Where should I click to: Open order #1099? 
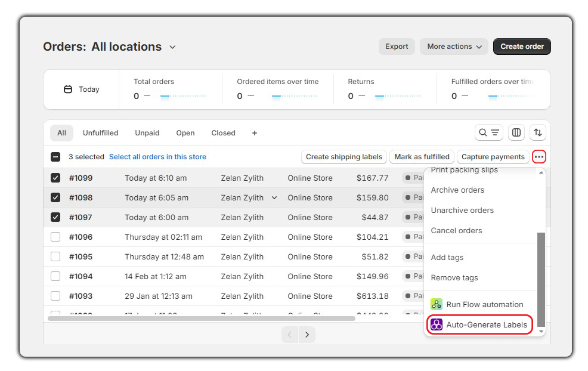click(x=81, y=178)
